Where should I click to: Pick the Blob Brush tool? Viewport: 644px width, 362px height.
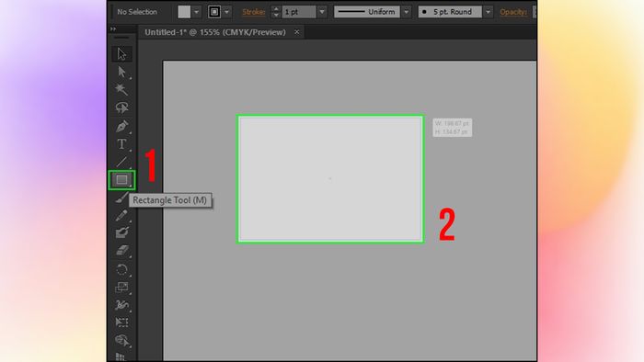pyautogui.click(x=121, y=232)
